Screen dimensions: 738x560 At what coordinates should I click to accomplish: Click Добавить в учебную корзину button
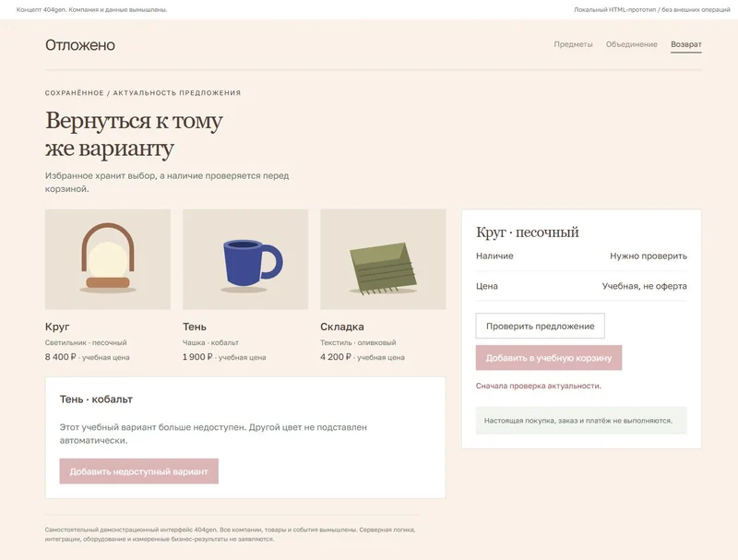549,358
